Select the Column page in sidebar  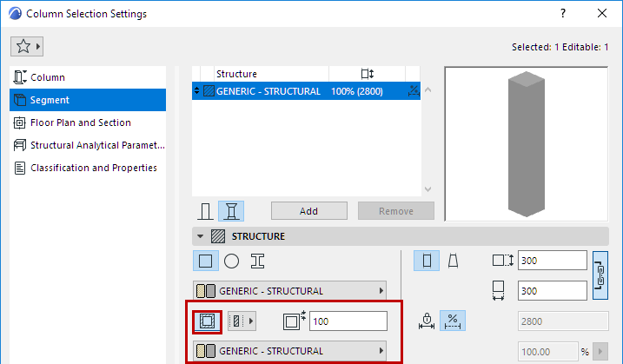click(88, 77)
